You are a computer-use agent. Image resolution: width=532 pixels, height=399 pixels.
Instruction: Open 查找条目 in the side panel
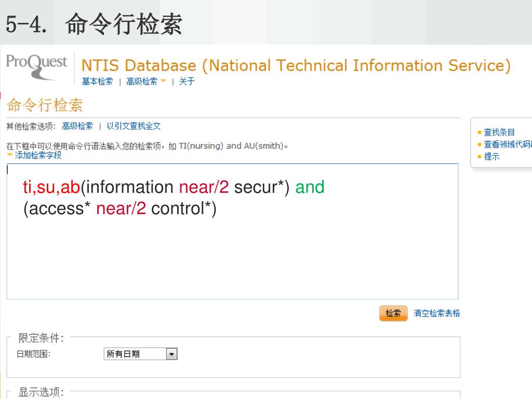coord(499,132)
